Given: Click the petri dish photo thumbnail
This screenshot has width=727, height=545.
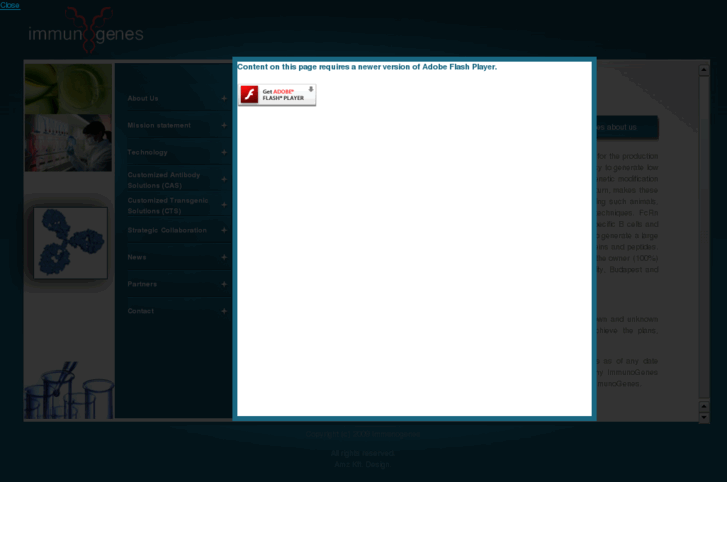Looking at the screenshot, I should (x=68, y=89).
